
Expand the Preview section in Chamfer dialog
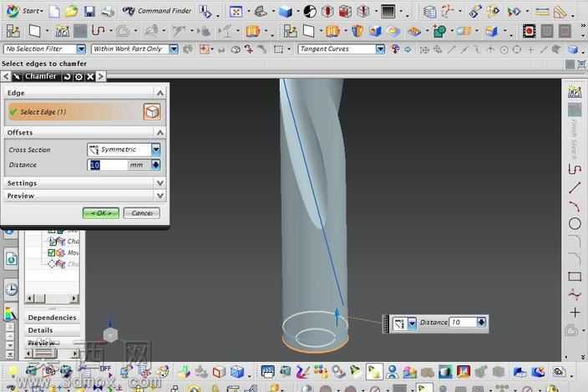(x=160, y=196)
